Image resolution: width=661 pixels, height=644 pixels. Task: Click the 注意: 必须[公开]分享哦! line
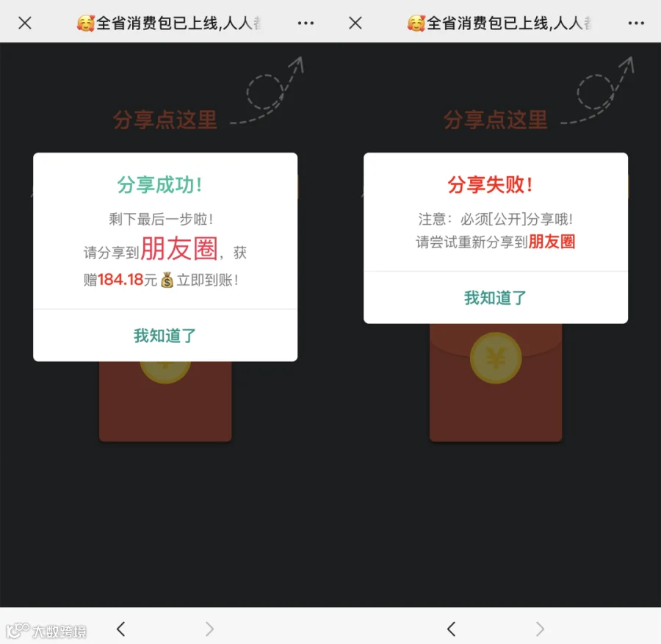click(x=495, y=219)
